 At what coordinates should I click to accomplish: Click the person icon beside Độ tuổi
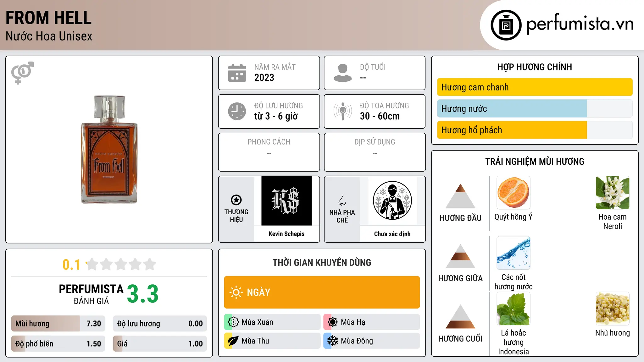(x=343, y=73)
